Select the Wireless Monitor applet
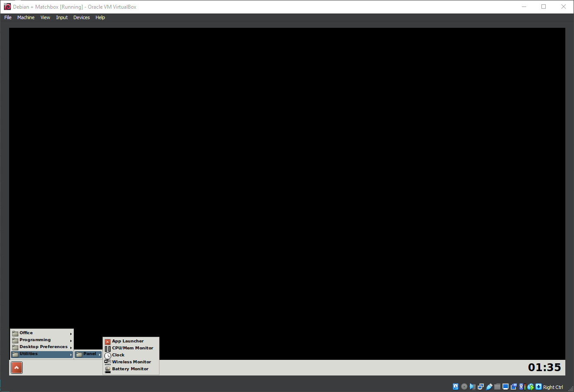Viewport: 574px width, 392px height. (x=131, y=362)
